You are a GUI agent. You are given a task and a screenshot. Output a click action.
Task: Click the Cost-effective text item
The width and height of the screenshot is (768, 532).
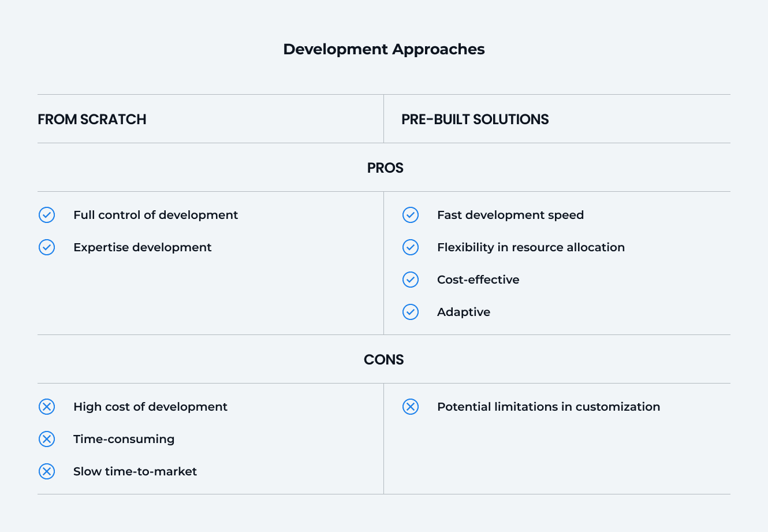tap(478, 280)
